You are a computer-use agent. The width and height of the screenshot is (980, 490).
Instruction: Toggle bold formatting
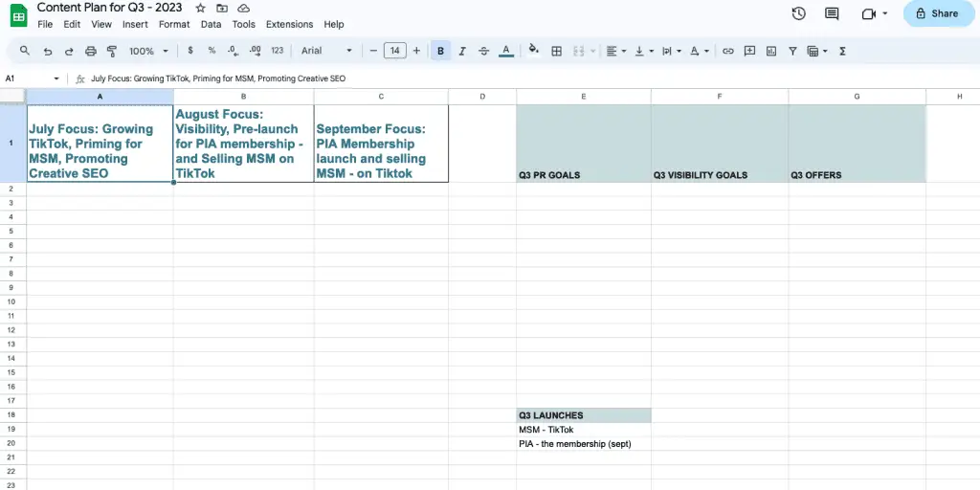click(x=440, y=52)
